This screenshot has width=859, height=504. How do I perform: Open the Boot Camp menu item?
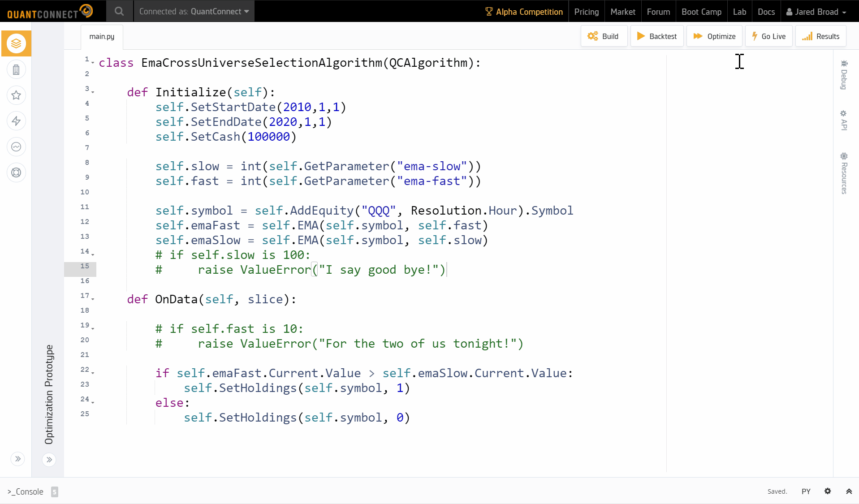coord(701,12)
